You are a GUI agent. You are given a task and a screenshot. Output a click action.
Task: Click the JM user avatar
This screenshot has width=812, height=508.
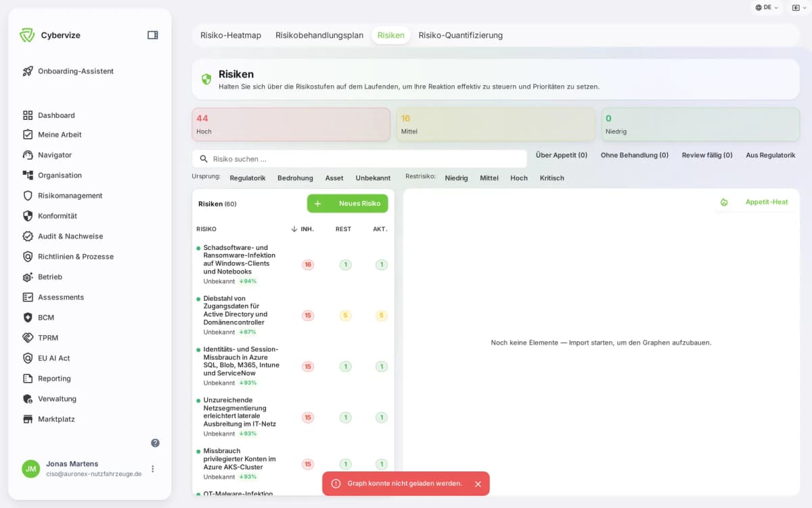coord(30,469)
